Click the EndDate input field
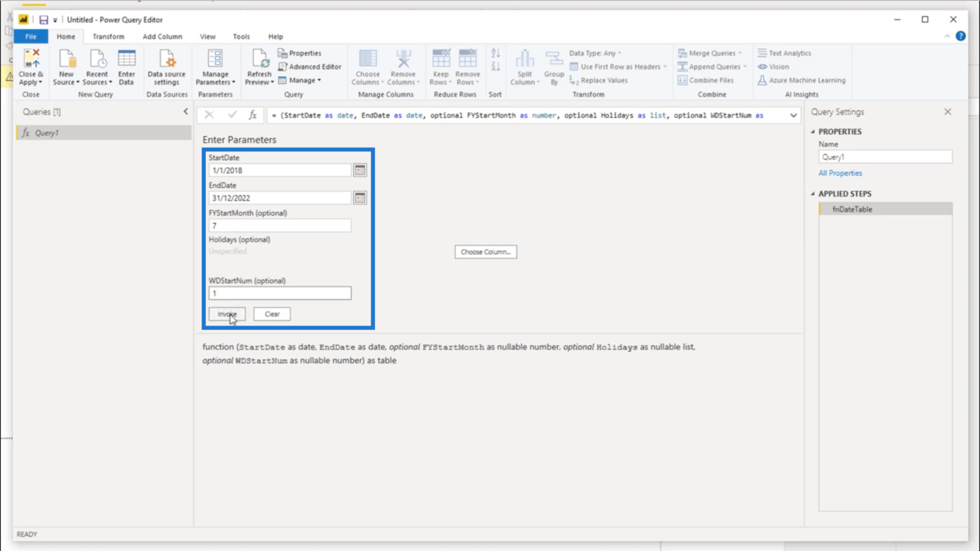This screenshot has width=980, height=551. click(x=280, y=198)
